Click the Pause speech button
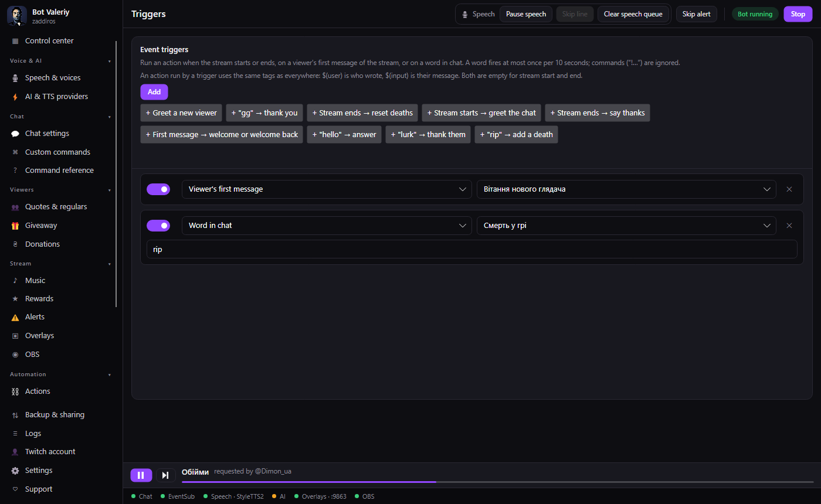This screenshot has height=504, width=821. 526,14
